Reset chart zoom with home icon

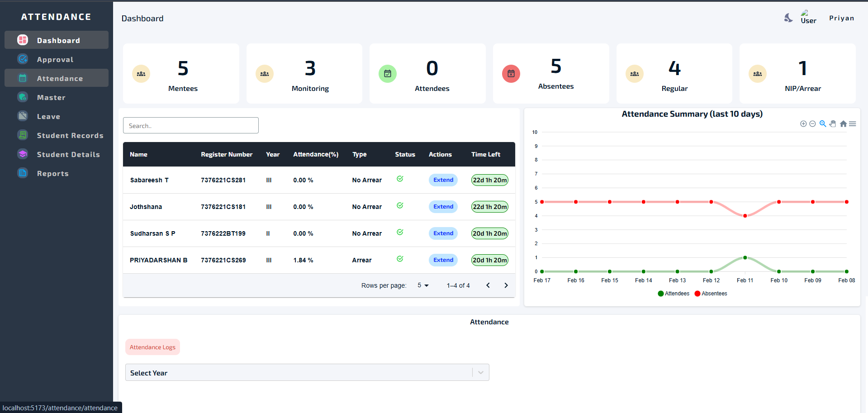pyautogui.click(x=843, y=123)
